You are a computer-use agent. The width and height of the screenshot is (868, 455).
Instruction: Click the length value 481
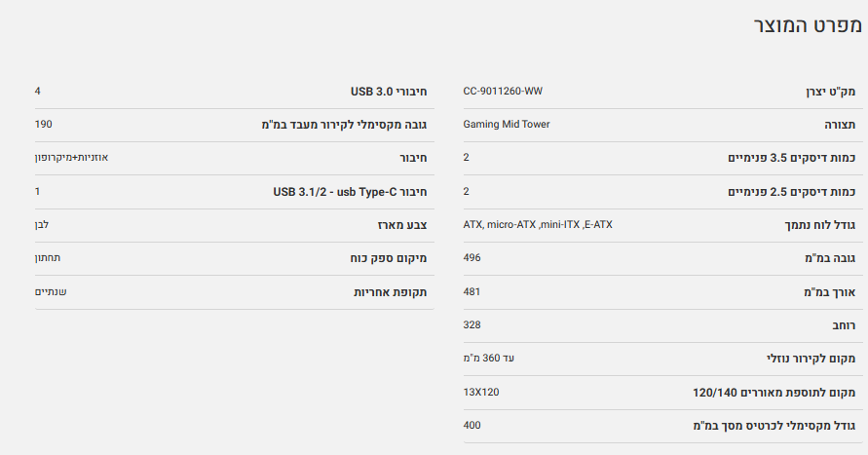pyautogui.click(x=472, y=291)
